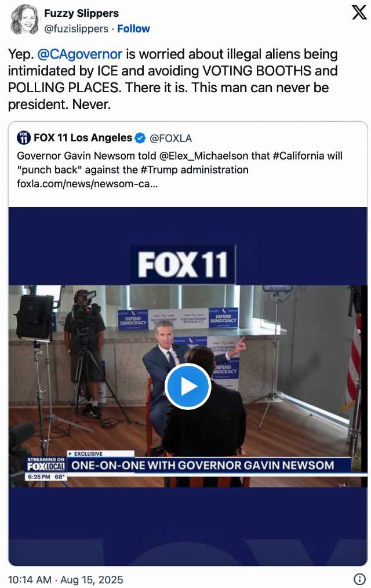Click the blue verified badge
Image resolution: width=371 pixels, height=588 pixels.
point(140,138)
